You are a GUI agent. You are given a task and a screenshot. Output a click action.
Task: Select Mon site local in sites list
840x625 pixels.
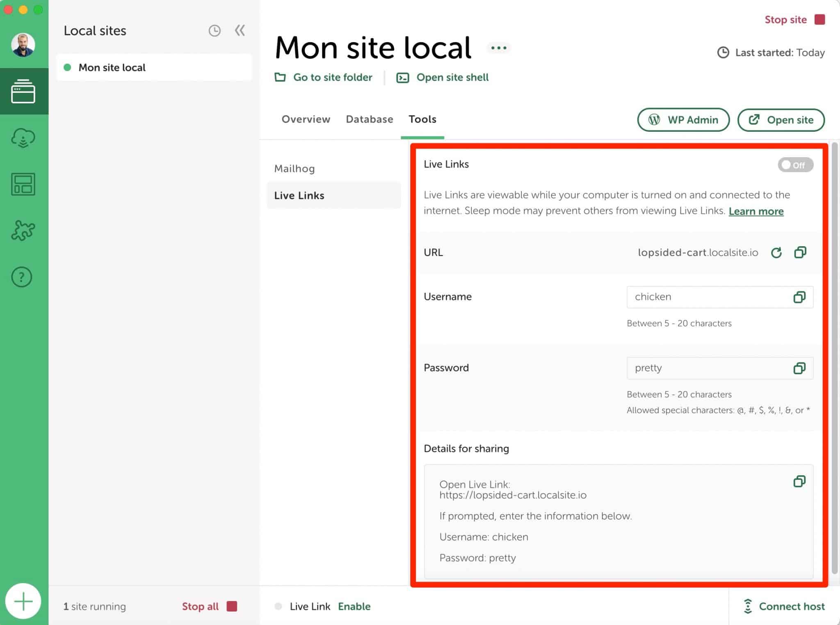(x=154, y=67)
